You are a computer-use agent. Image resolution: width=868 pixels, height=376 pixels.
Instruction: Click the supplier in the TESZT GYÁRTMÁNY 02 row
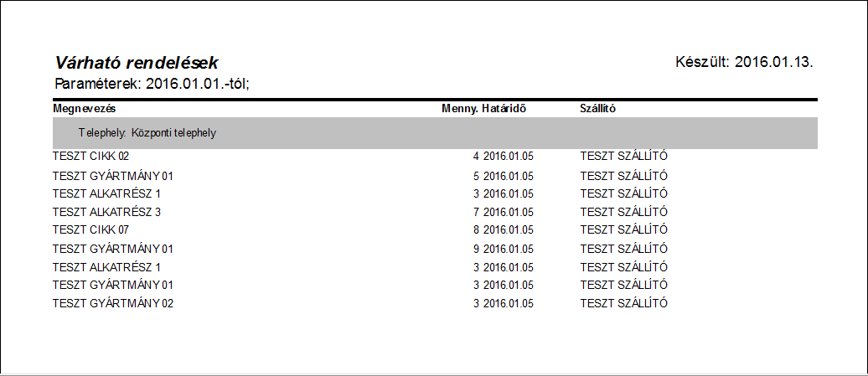coord(623,303)
